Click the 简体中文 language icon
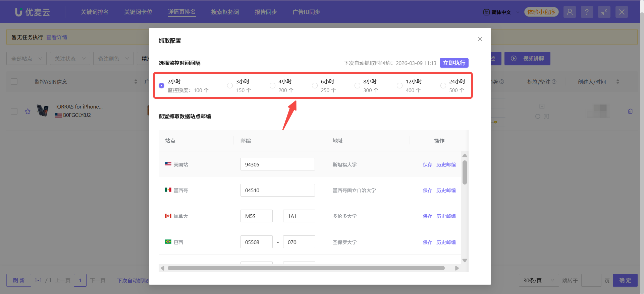644x294 pixels. (x=486, y=12)
